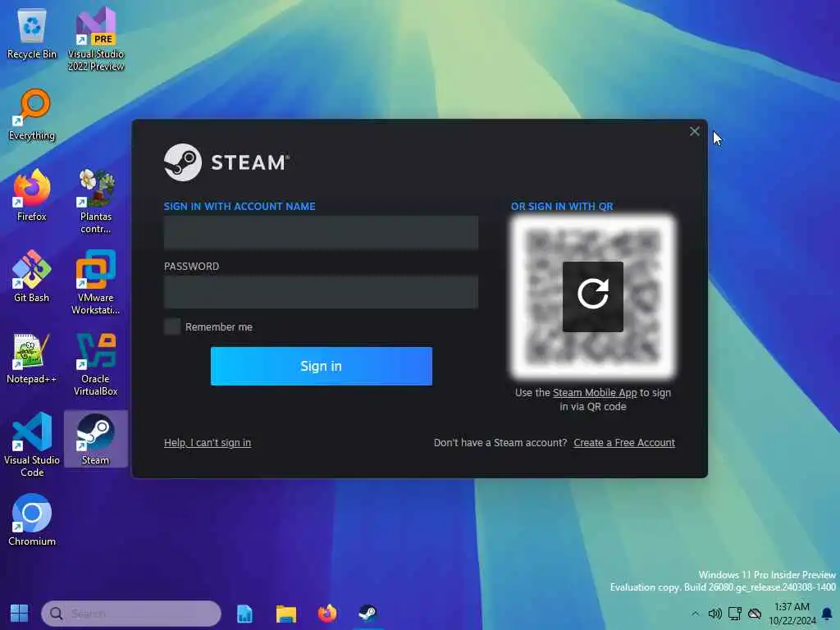
Task: Close the Steam sign-in window
Action: tap(695, 131)
